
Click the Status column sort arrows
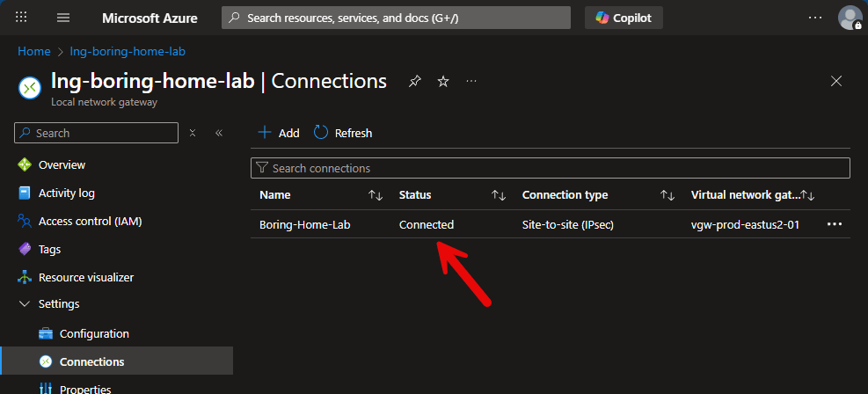pyautogui.click(x=499, y=195)
